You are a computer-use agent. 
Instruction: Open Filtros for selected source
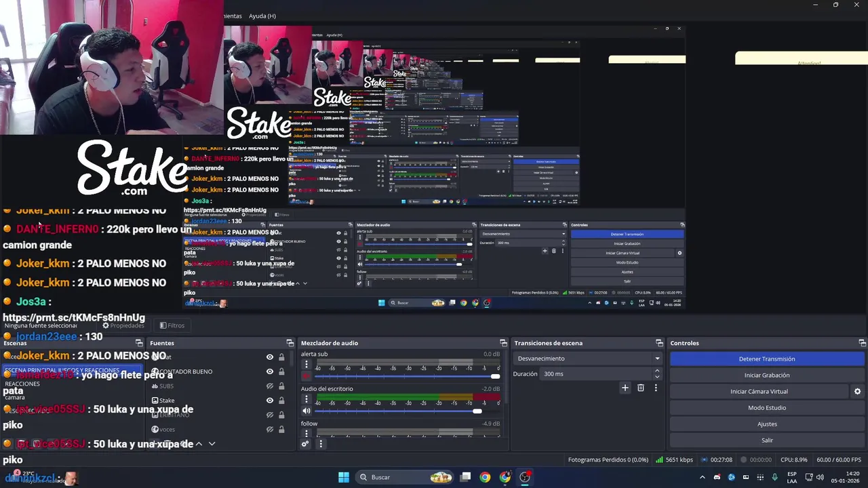[172, 325]
